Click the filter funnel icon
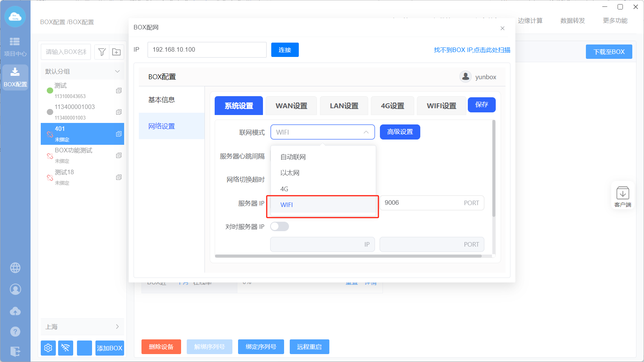644x362 pixels. tap(101, 52)
